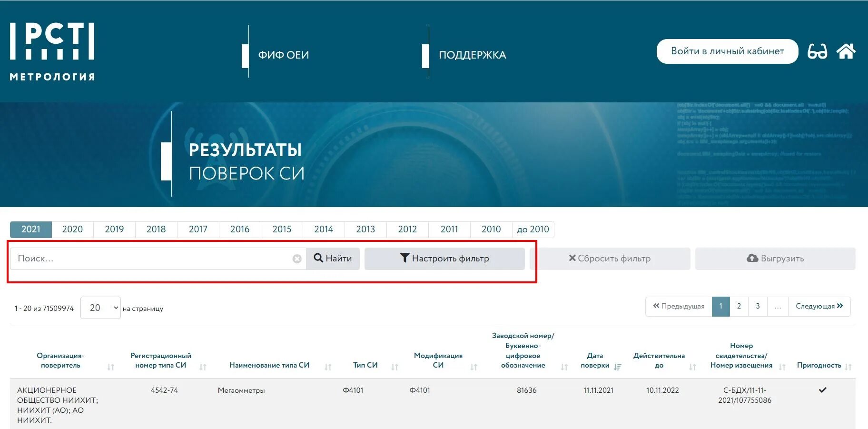
Task: Sort by Номер свидетельства column arrows
Action: tap(782, 367)
